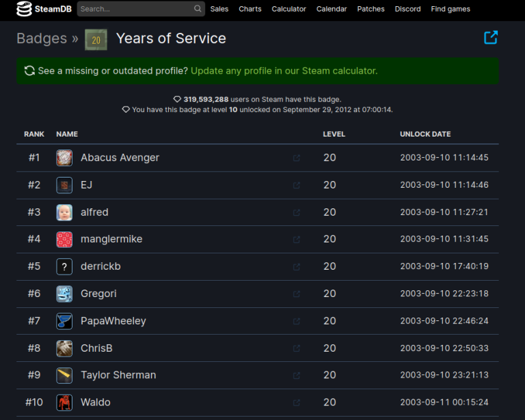
Task: Open external profile icon for EJ
Action: [x=296, y=185]
